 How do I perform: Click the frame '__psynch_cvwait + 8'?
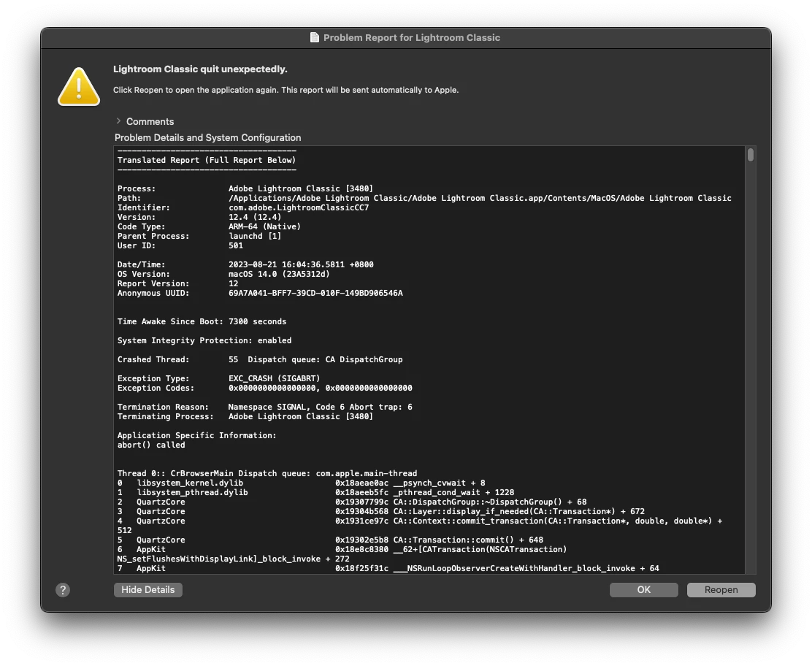click(439, 483)
